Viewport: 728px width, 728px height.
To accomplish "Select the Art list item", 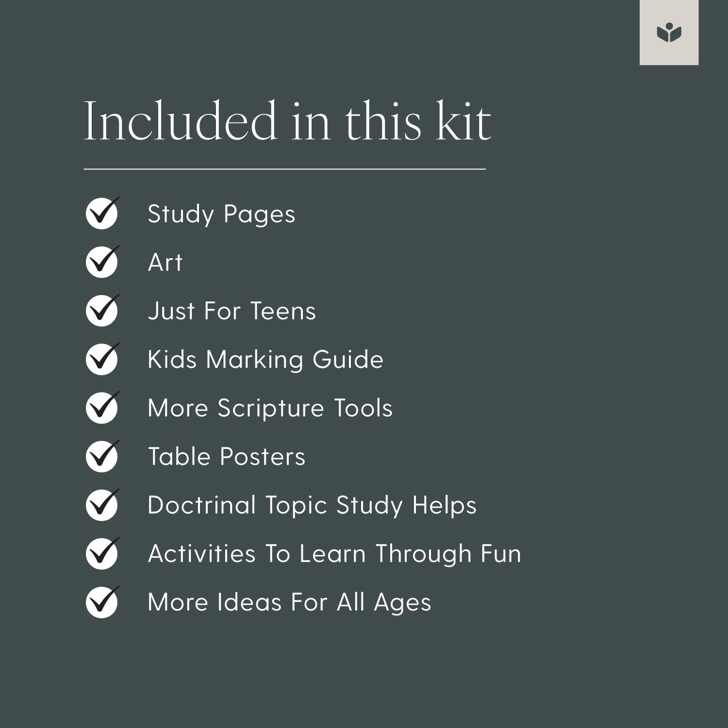I will 165,263.
